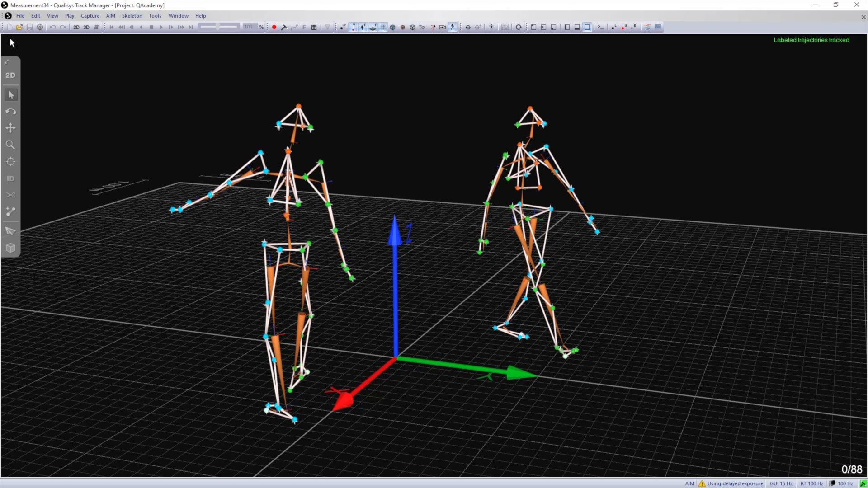
Task: Switch to 2D view from left sidebar
Action: 10,75
